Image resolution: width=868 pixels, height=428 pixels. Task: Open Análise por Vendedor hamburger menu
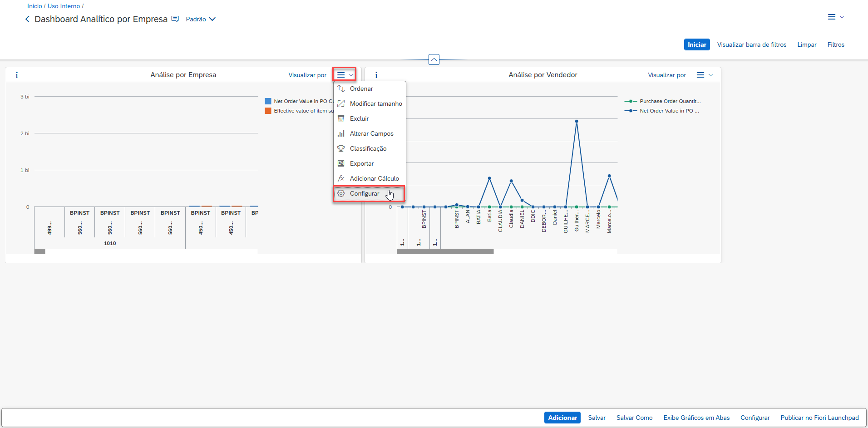[x=704, y=75]
